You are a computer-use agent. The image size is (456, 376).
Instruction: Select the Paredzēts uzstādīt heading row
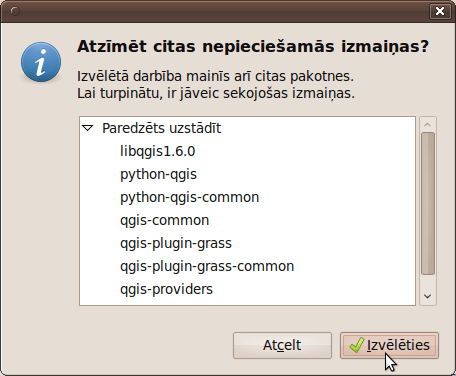click(247, 128)
